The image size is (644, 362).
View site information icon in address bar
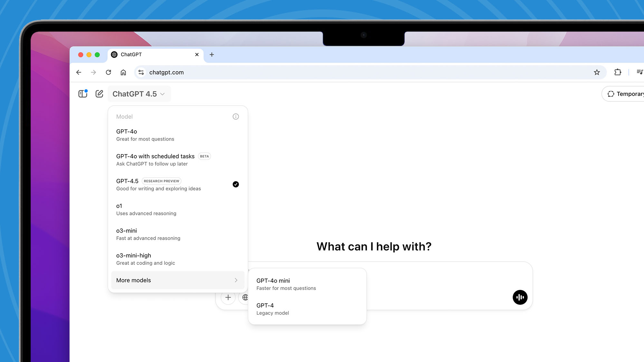coord(141,72)
